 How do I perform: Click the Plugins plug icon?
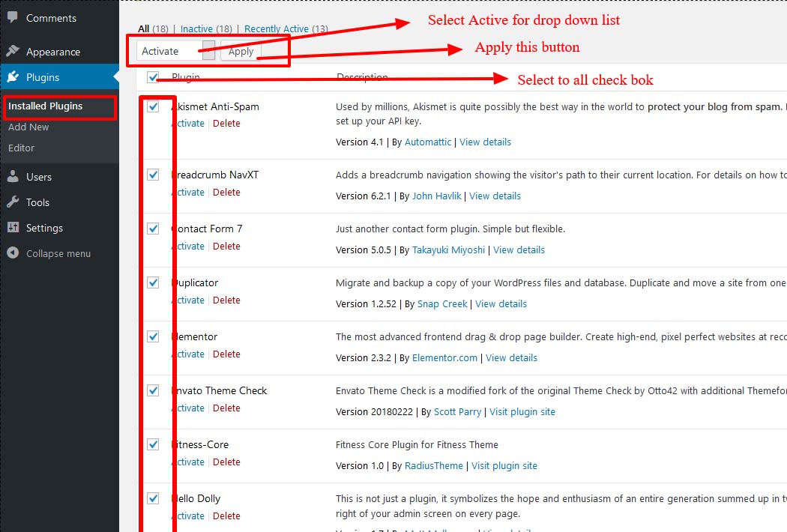[13, 76]
